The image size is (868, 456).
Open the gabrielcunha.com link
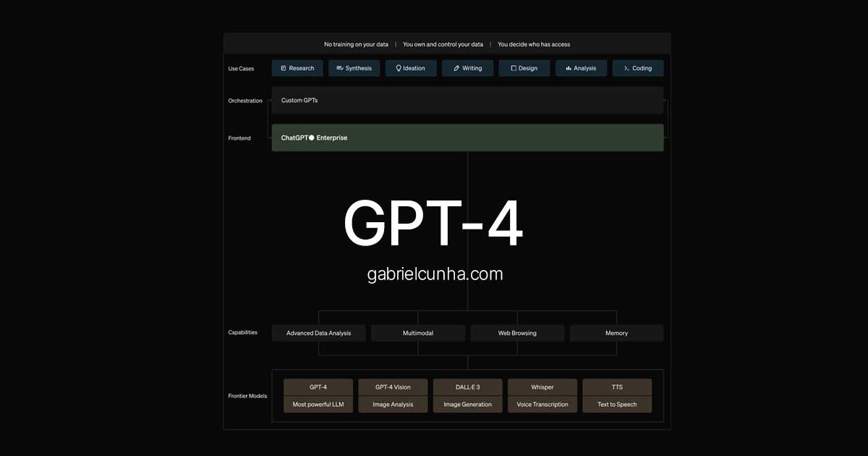tap(434, 274)
